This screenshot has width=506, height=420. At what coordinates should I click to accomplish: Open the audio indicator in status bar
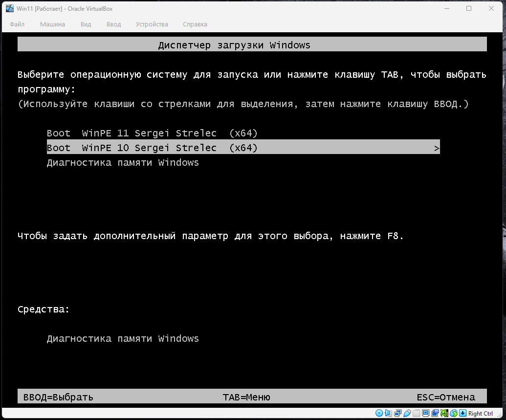(389, 413)
